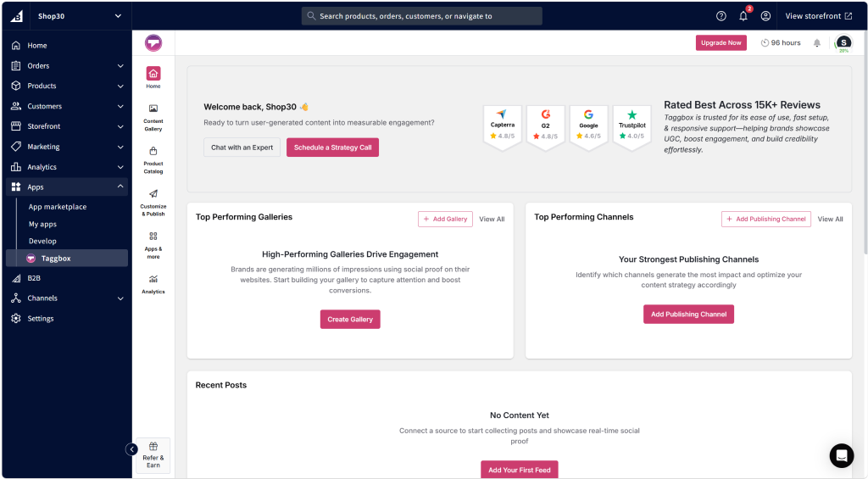Click the 96 hours trial timer

coord(781,42)
